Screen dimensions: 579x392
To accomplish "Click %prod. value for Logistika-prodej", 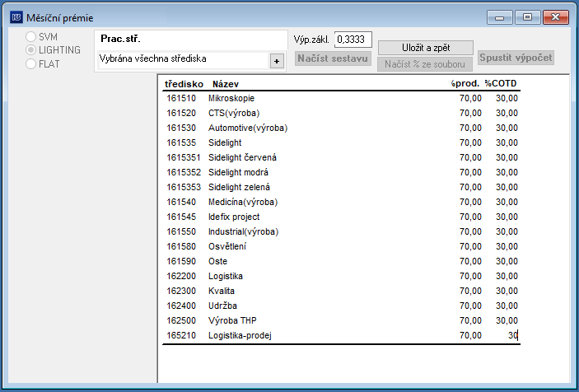I will (x=470, y=335).
